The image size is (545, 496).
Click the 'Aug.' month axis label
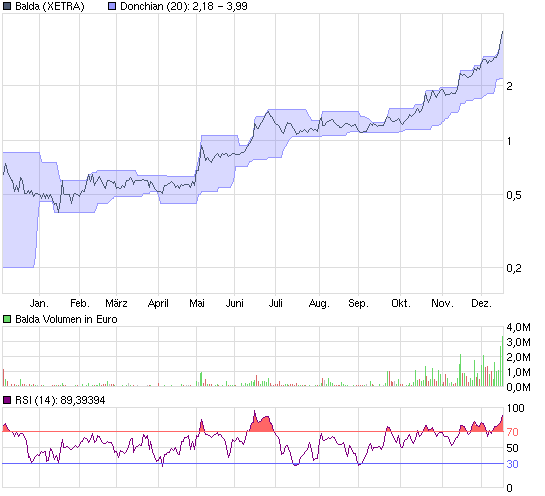pos(319,303)
